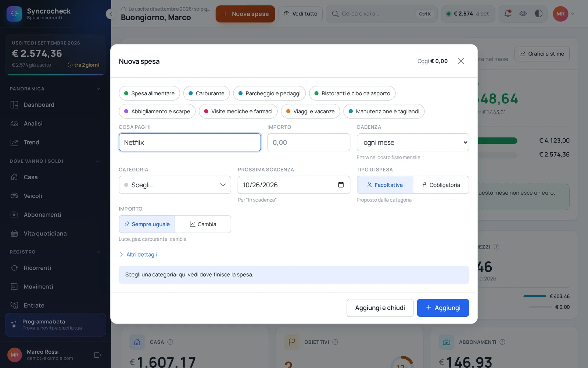
Task: Click the Importo 0,00 field
Action: (309, 142)
